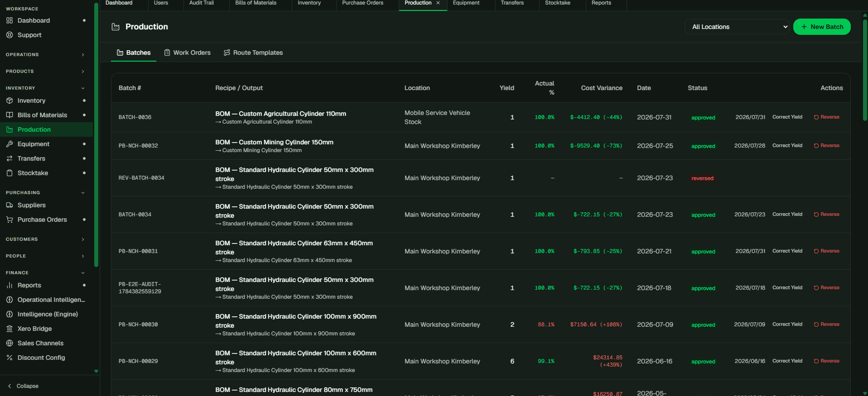Screen dimensions: 868x396
Task: Click the Reports bar chart icon
Action: (10, 285)
